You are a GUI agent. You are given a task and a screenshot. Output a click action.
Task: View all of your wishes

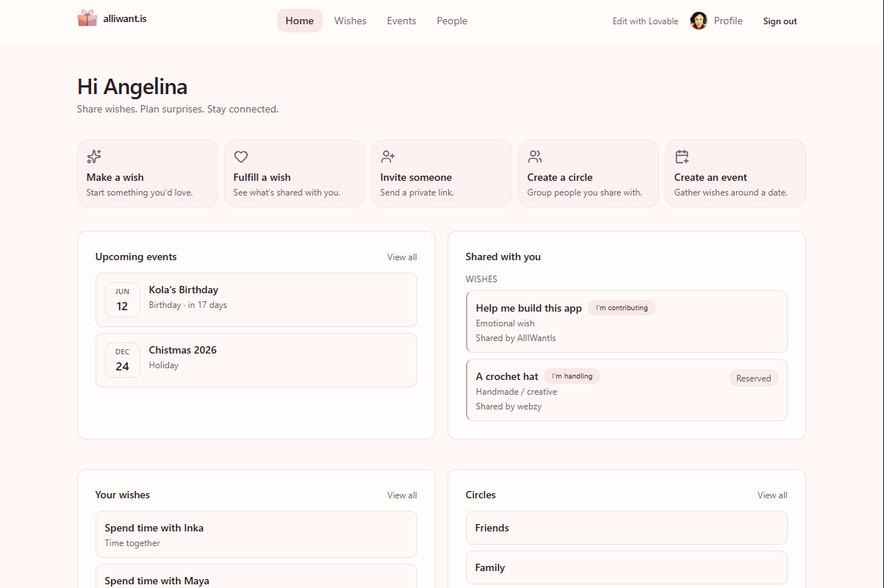(x=402, y=495)
